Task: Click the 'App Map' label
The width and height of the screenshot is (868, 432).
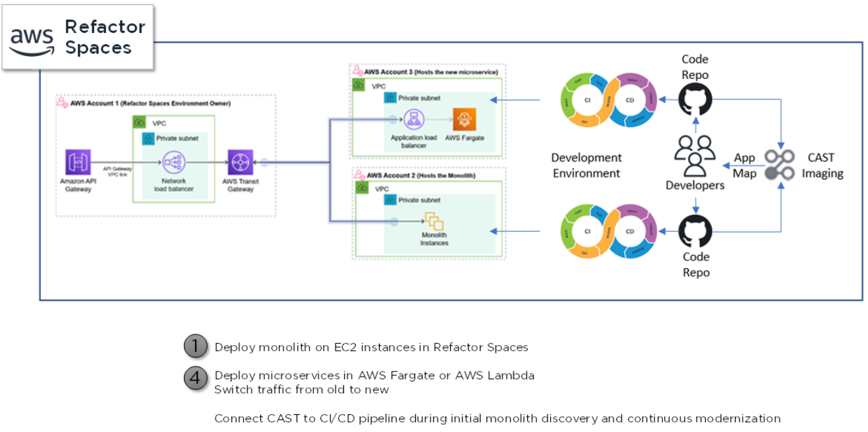Action: pyautogui.click(x=744, y=165)
